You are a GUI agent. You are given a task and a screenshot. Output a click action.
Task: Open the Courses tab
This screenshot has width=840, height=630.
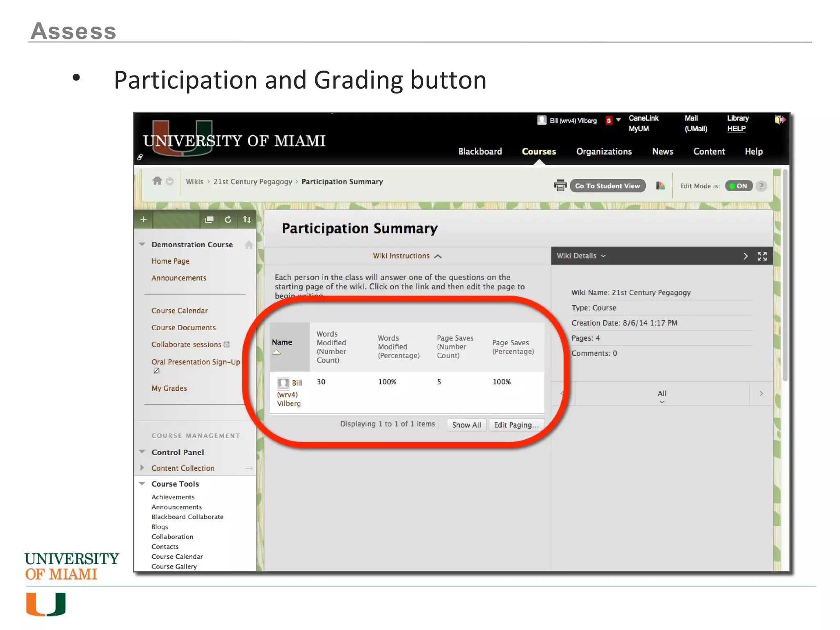point(539,152)
